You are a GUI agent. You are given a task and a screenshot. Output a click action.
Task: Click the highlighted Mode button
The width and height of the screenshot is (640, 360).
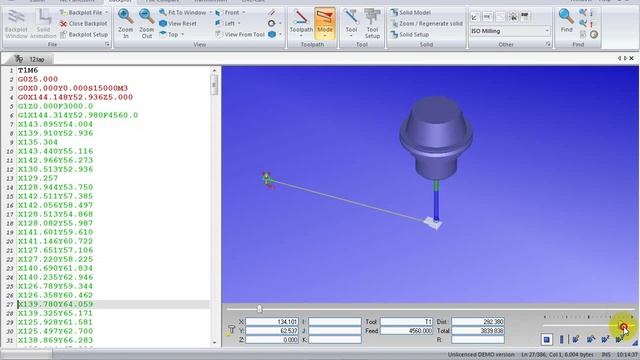[325, 23]
